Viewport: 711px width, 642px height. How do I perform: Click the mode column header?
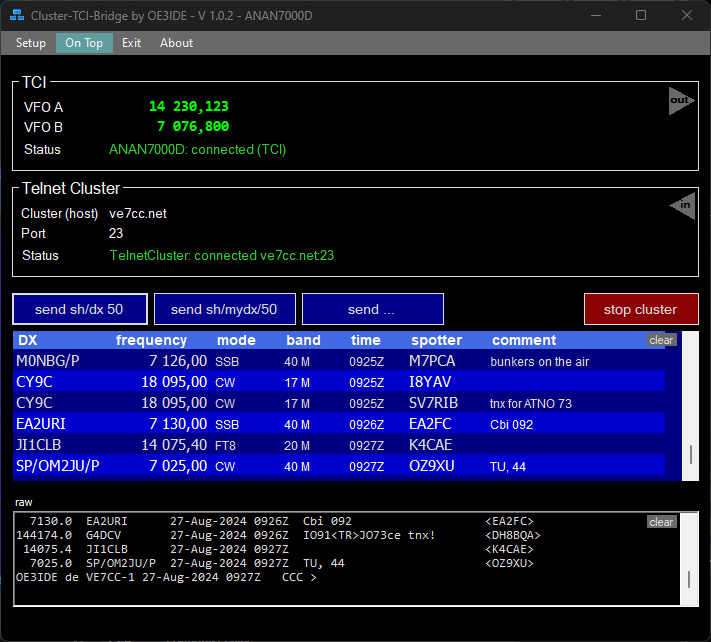click(236, 340)
